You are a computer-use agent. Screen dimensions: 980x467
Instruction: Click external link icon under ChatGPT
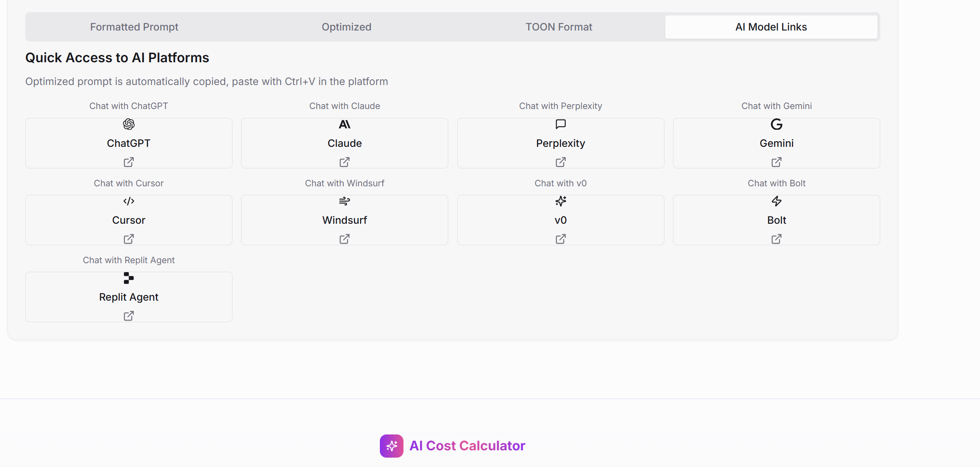click(x=129, y=162)
